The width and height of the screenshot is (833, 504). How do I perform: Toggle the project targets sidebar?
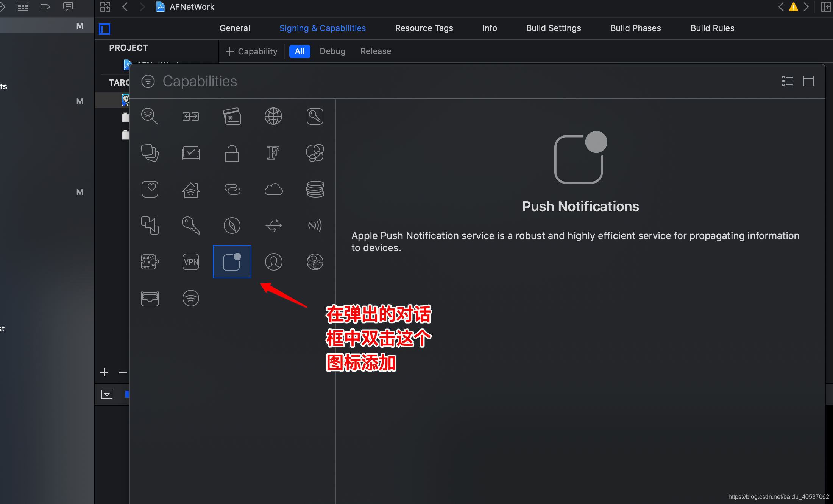tap(105, 29)
